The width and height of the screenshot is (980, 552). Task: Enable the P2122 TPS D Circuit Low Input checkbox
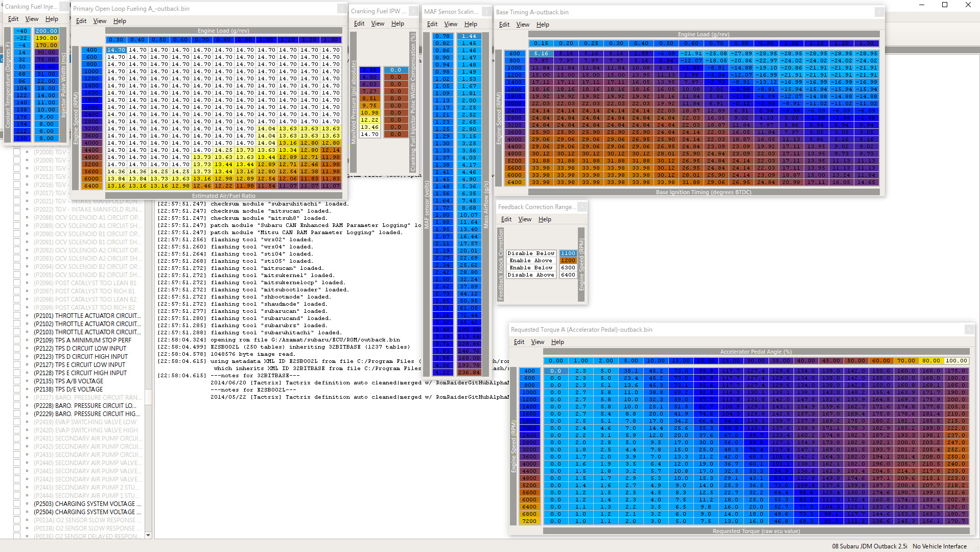pos(17,349)
